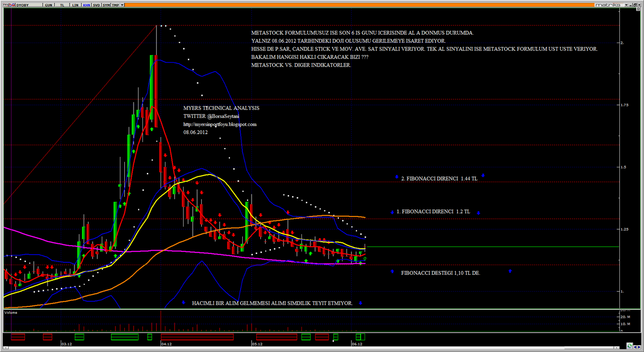This screenshot has width=644, height=352.
Task: Toggle the blue KHN button
Action: (x=87, y=5)
